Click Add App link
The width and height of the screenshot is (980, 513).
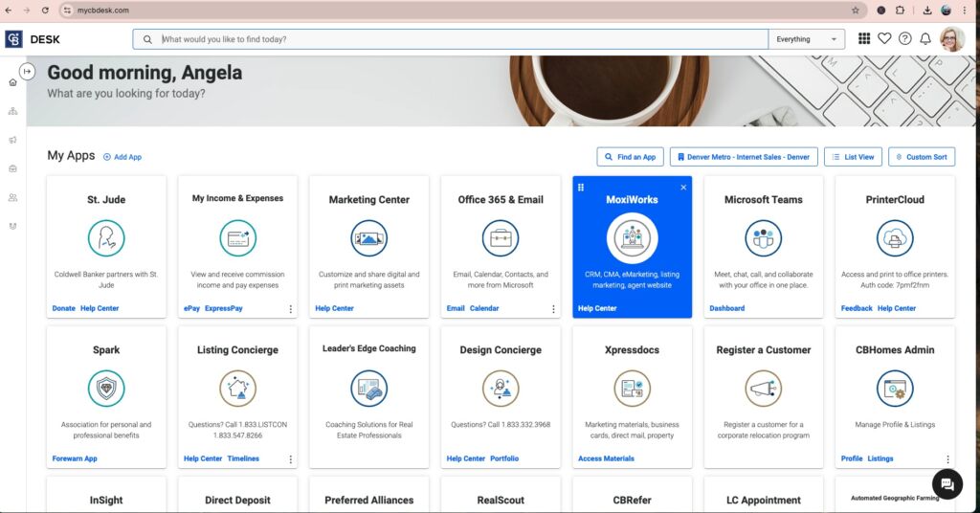point(122,157)
